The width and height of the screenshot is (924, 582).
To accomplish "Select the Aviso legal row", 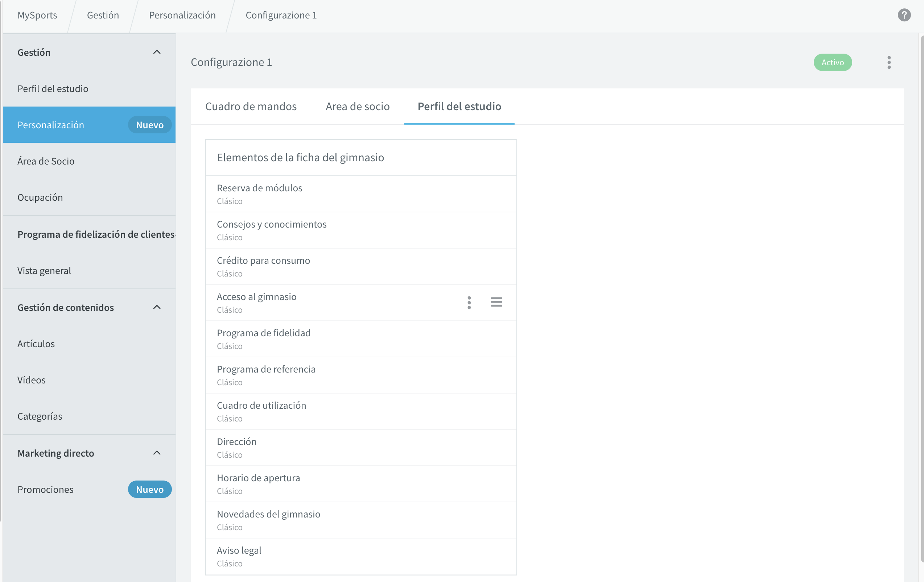I will pos(361,556).
